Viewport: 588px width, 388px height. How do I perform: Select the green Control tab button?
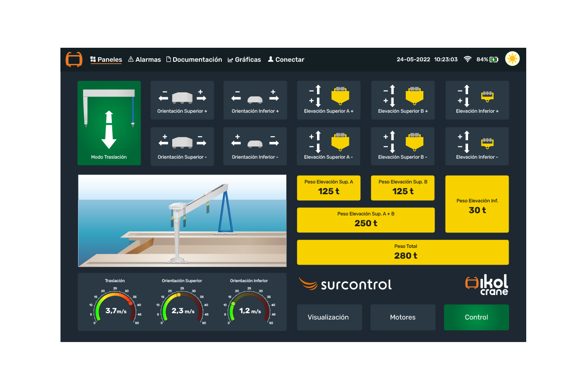476,317
